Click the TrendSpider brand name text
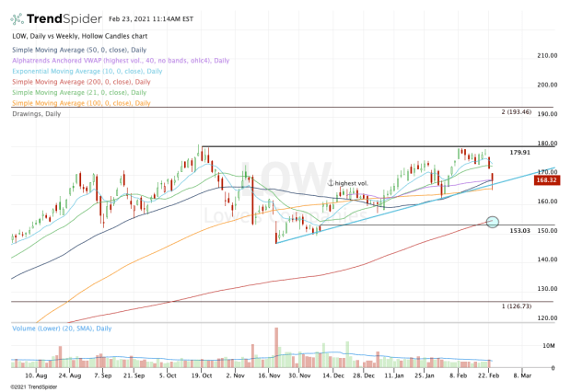 coord(64,19)
